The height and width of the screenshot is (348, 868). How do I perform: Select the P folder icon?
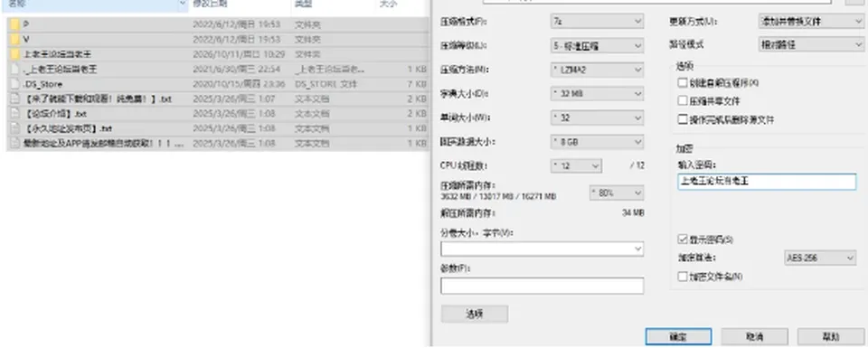pyautogui.click(x=15, y=24)
